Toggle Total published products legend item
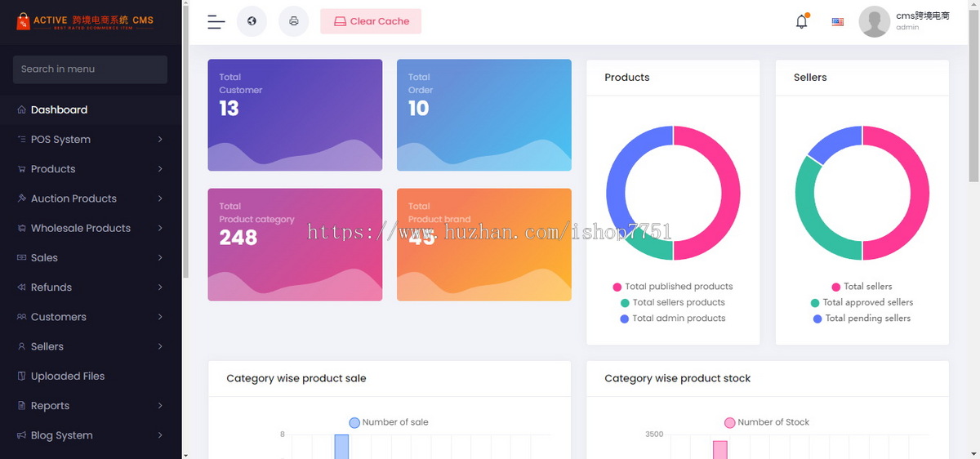 672,287
